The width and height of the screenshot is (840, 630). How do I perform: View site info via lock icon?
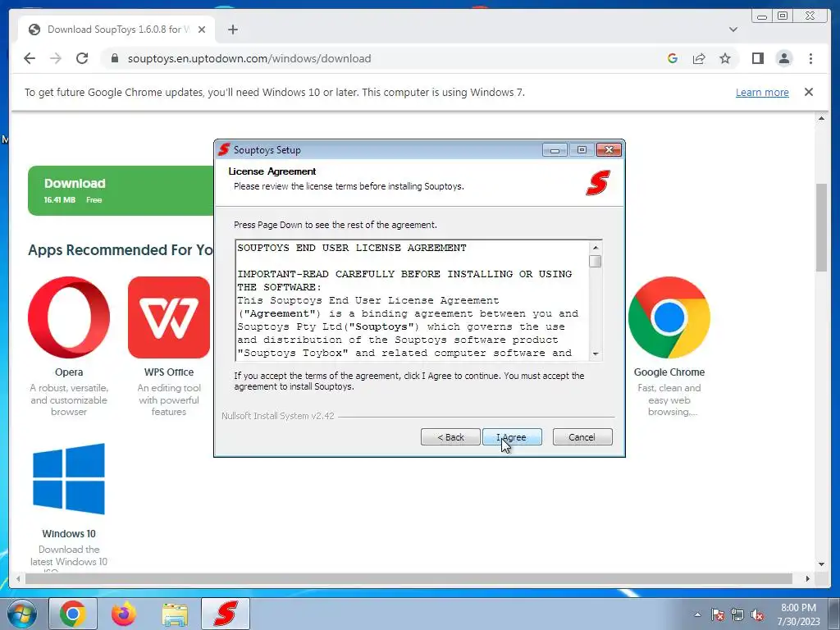[x=114, y=58]
